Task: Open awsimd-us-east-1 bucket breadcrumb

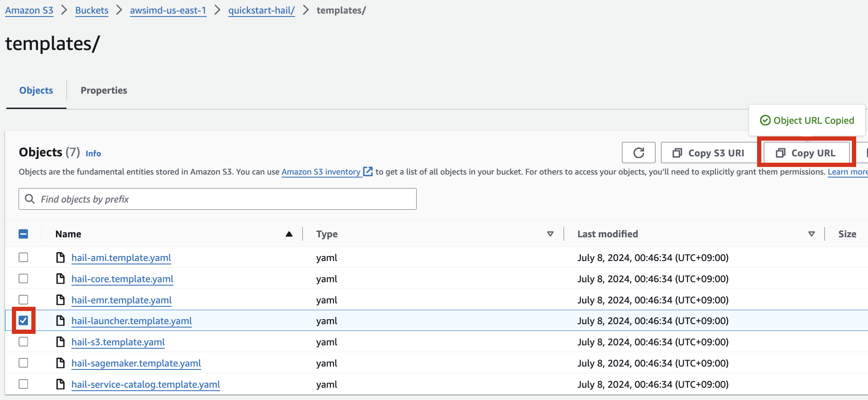Action: (168, 10)
